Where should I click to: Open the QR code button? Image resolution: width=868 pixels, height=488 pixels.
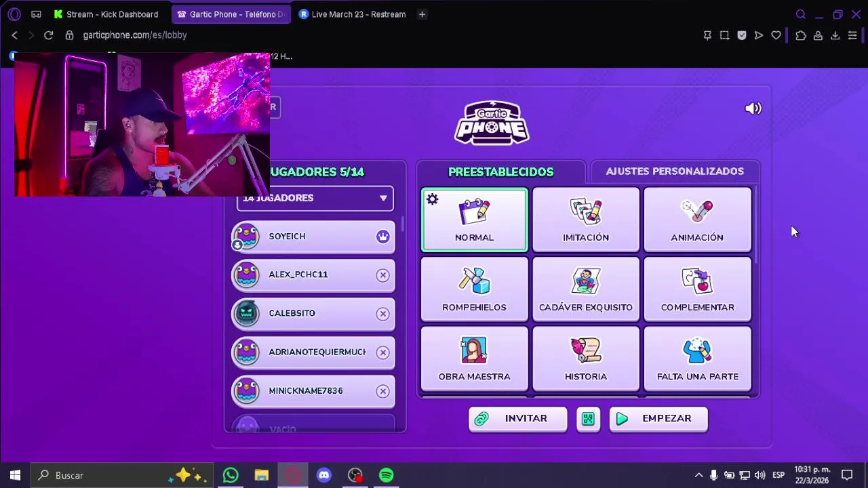[588, 419]
